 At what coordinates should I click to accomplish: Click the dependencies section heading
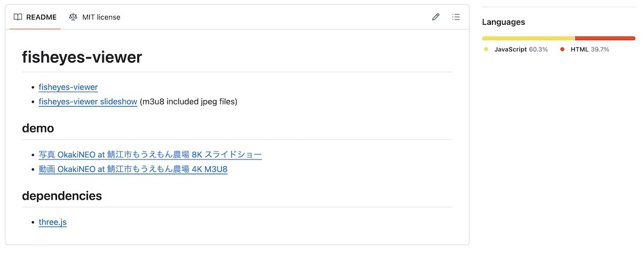pos(62,196)
